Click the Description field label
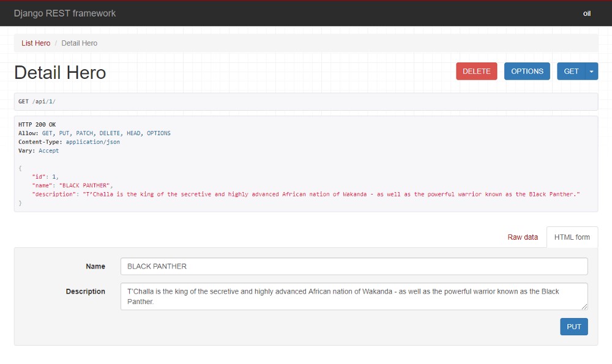612x364 pixels. pos(86,291)
